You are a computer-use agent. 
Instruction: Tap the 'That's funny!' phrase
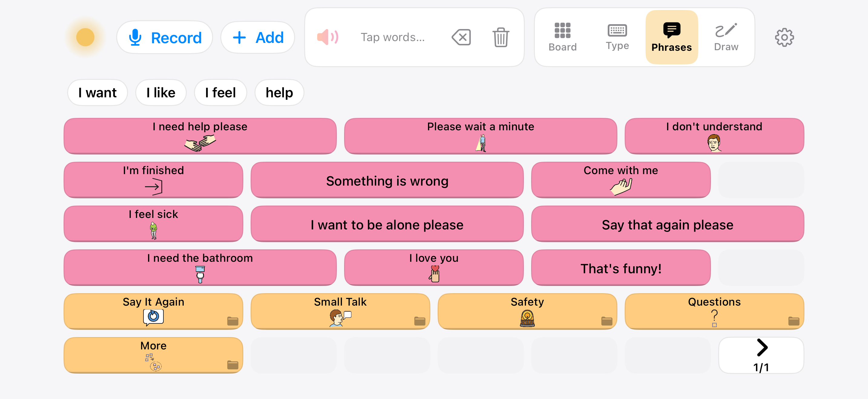pos(621,268)
